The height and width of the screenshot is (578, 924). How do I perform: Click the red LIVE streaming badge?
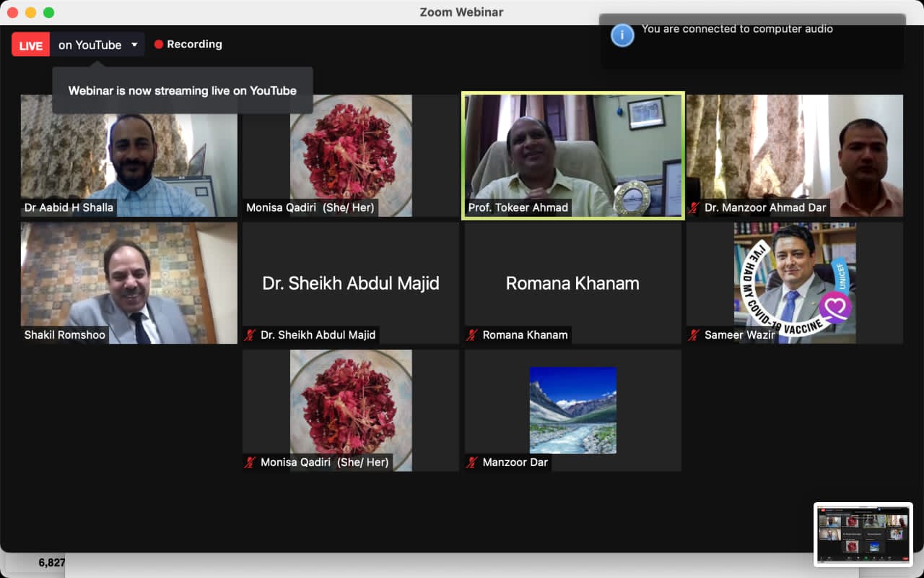(x=30, y=45)
